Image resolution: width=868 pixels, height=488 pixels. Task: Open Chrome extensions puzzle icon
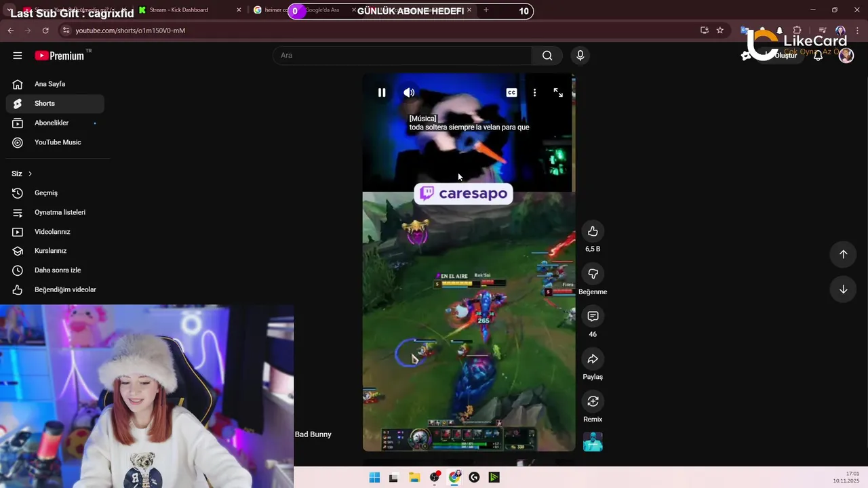(797, 30)
